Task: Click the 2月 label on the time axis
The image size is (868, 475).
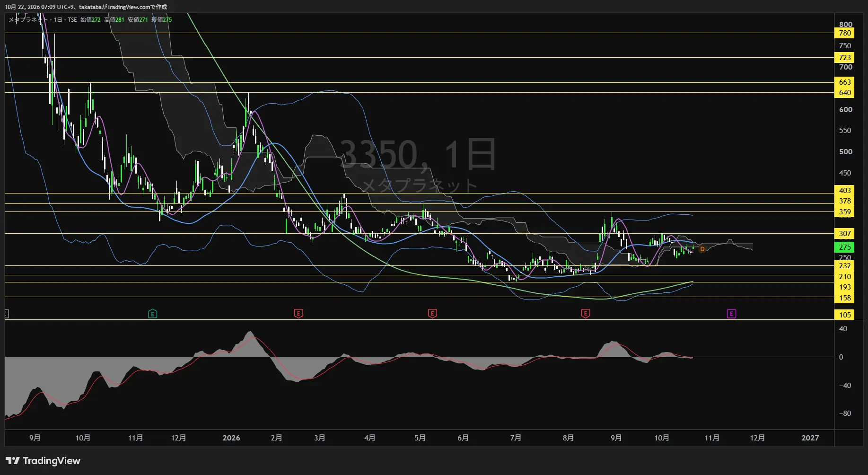Action: (276, 438)
